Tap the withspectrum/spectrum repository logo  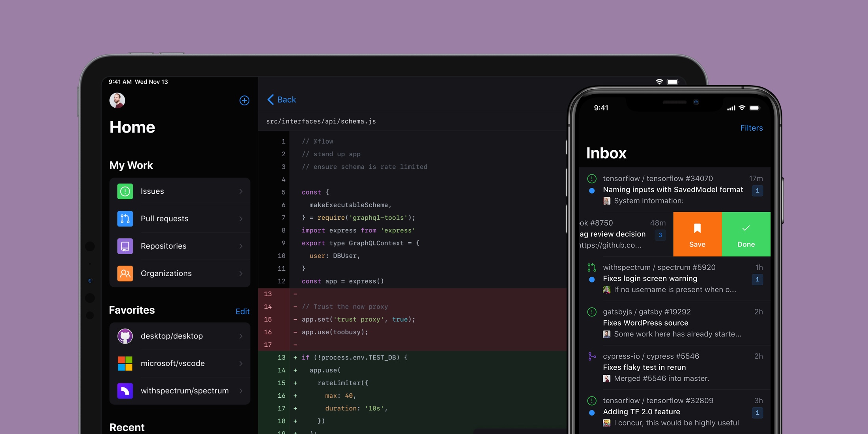tap(125, 391)
